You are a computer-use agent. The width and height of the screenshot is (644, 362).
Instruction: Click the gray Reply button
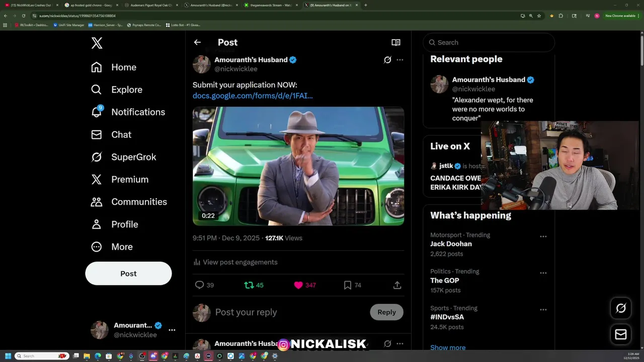386,312
